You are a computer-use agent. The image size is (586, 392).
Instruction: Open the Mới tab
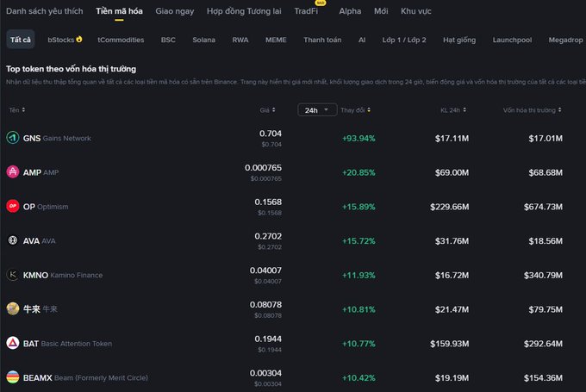pyautogui.click(x=381, y=11)
